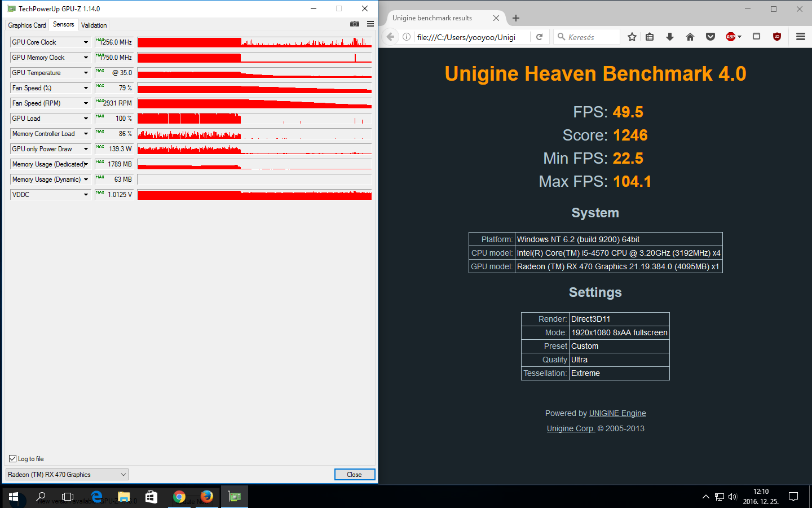Take GPU-Z screenshot with camera icon

click(355, 24)
